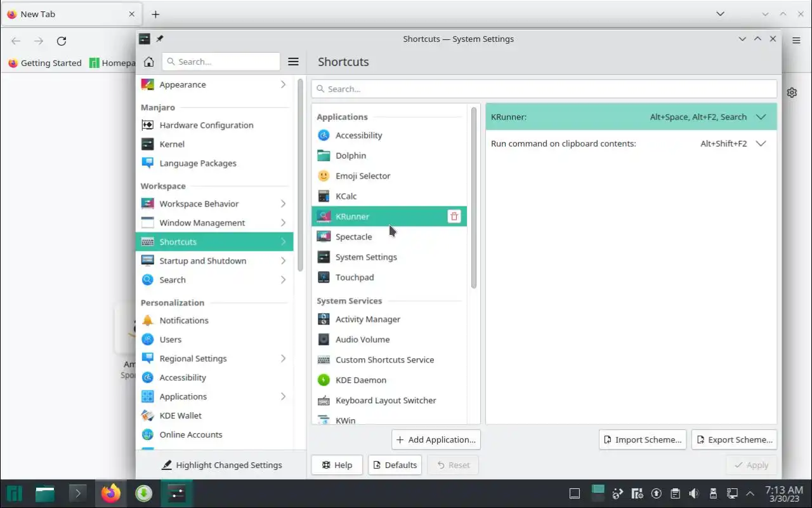Delete KRunner entry with trash icon
812x508 pixels.
(x=454, y=217)
